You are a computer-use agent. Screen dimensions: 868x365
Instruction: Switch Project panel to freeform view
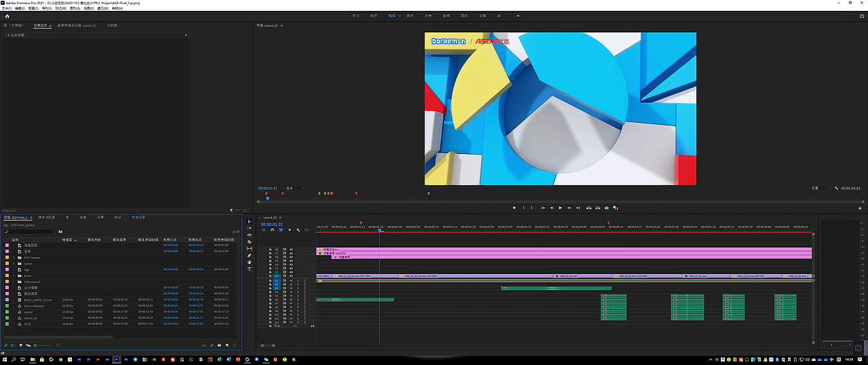pos(28,345)
